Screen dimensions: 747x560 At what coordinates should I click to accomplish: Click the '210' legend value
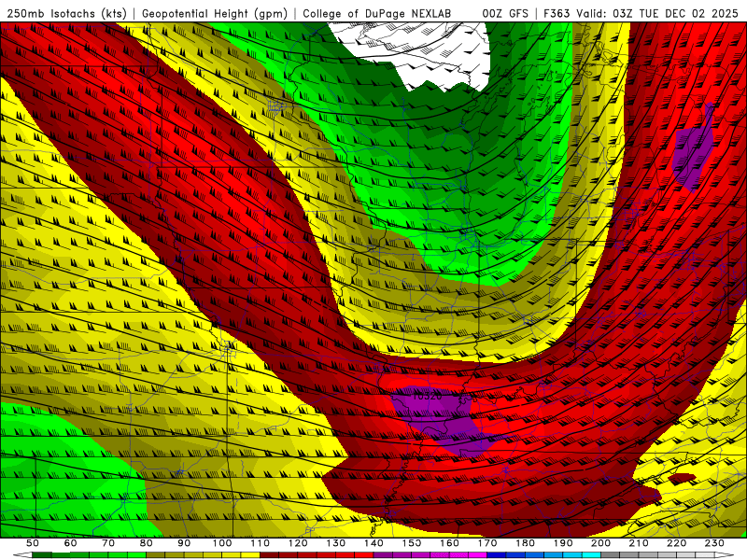[x=639, y=543]
